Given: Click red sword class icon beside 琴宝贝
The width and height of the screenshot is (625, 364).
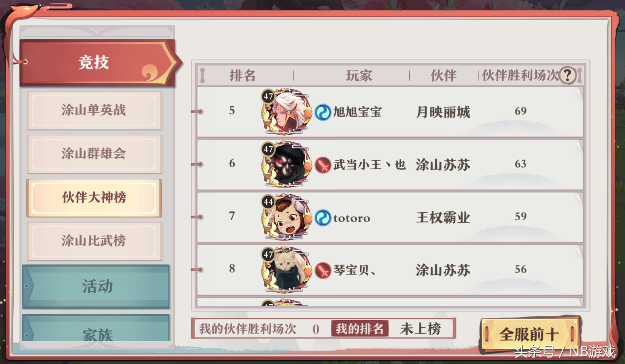Looking at the screenshot, I should coord(323,271).
